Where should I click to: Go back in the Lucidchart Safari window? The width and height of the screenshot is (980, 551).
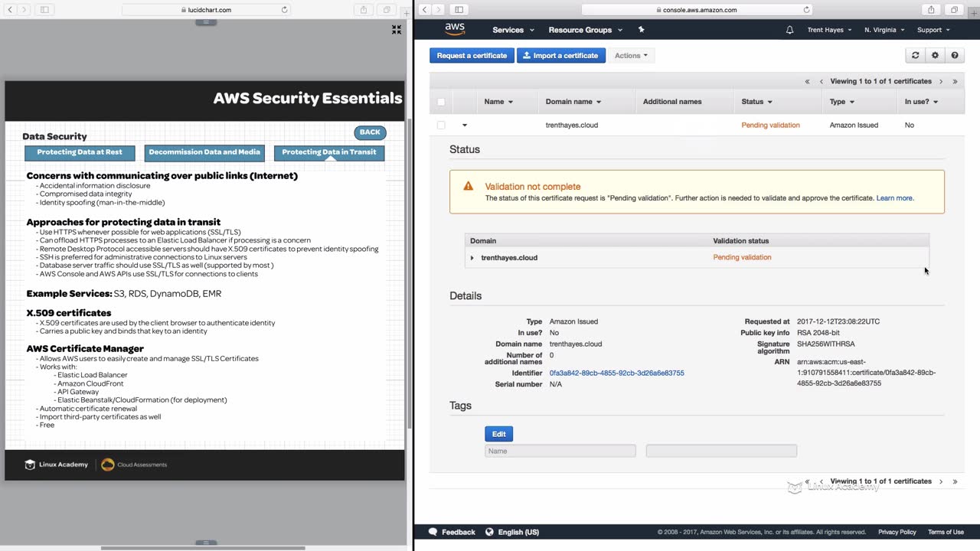click(x=10, y=10)
